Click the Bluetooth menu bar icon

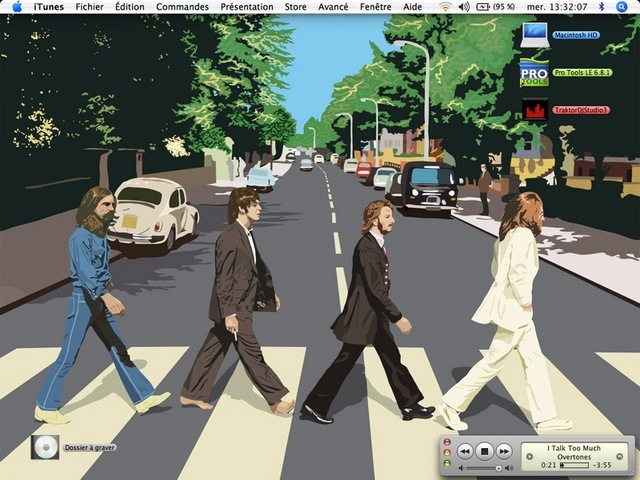pyautogui.click(x=601, y=7)
